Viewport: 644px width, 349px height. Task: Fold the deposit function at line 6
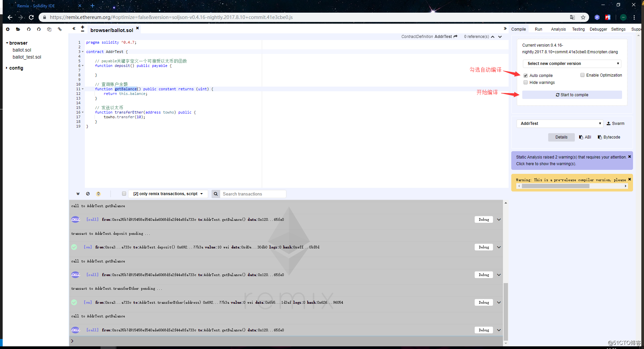83,66
